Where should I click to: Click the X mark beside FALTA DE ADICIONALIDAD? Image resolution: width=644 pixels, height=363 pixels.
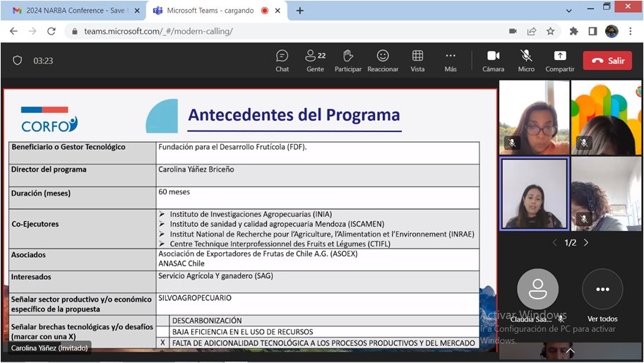[x=162, y=343]
